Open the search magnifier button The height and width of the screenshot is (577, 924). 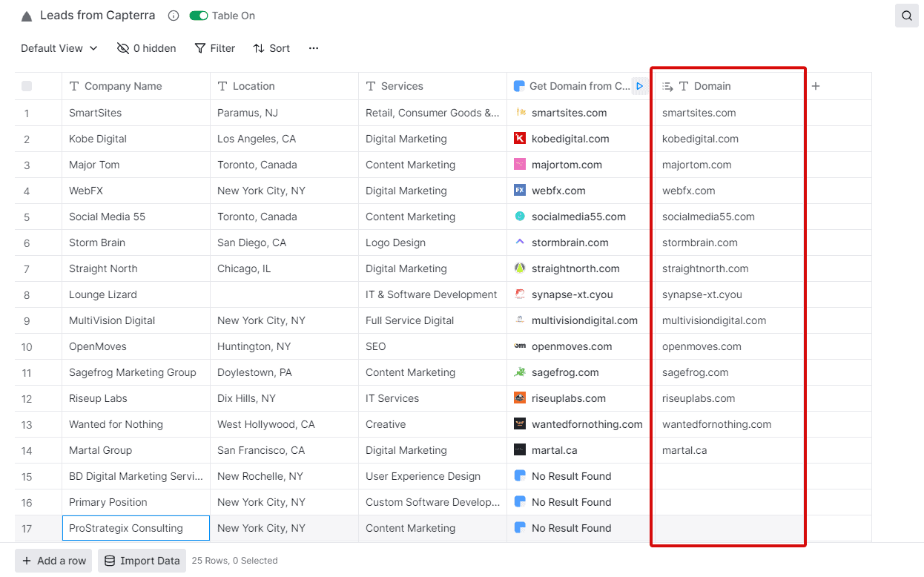[906, 16]
